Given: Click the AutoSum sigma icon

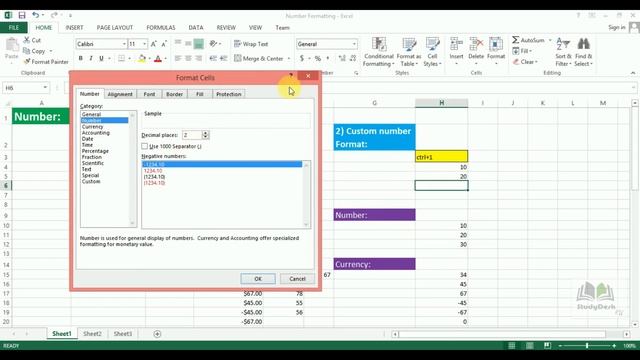Looking at the screenshot, I should coord(516,40).
